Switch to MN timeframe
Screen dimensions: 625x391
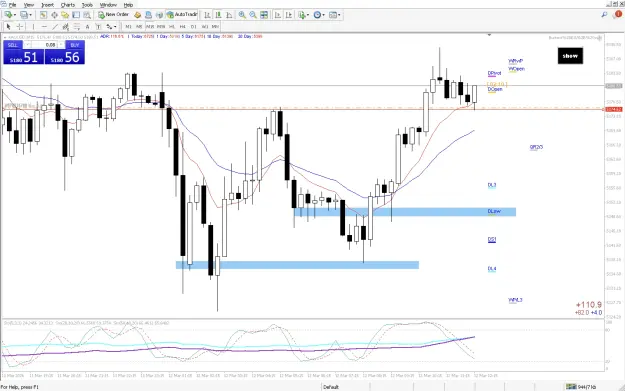click(x=215, y=27)
